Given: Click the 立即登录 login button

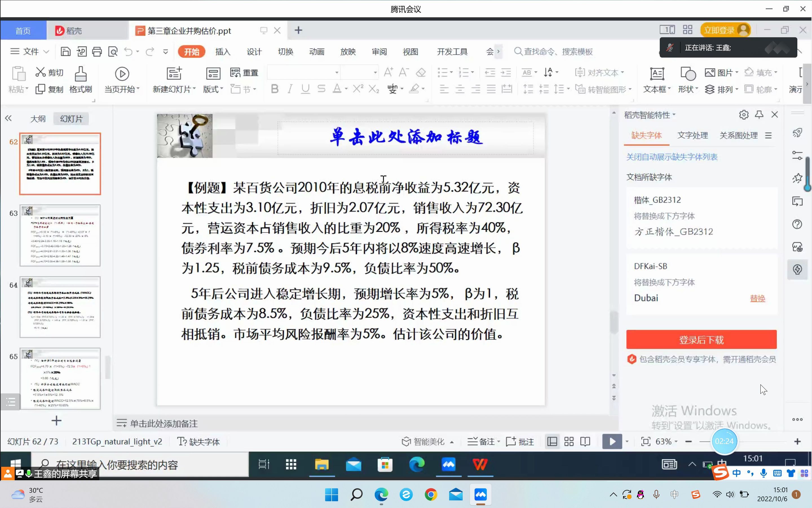Looking at the screenshot, I should (725, 30).
